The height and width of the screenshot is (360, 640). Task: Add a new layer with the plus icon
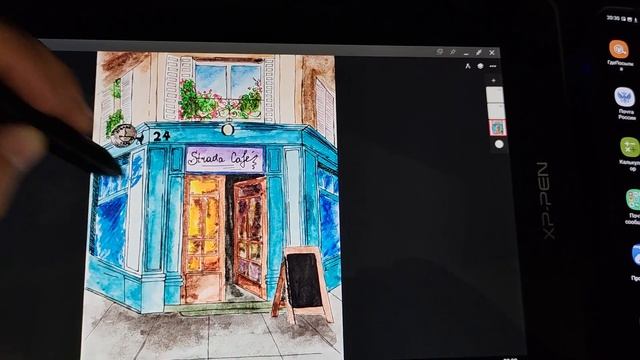[493, 80]
